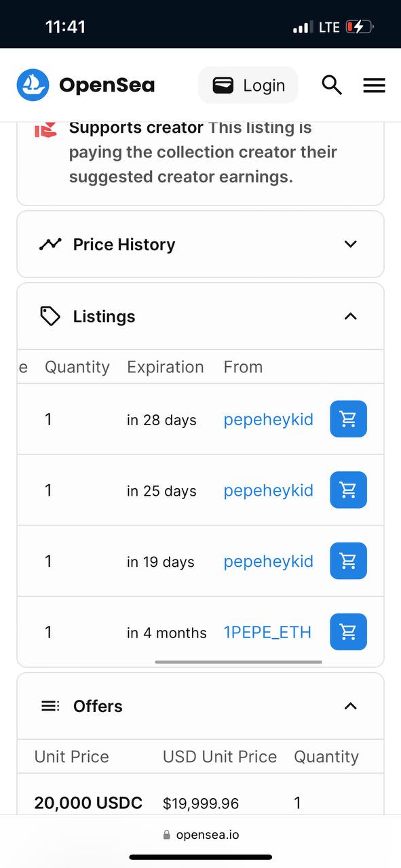Tap the opensea.io address bar
The image size is (401, 868).
coord(201,835)
